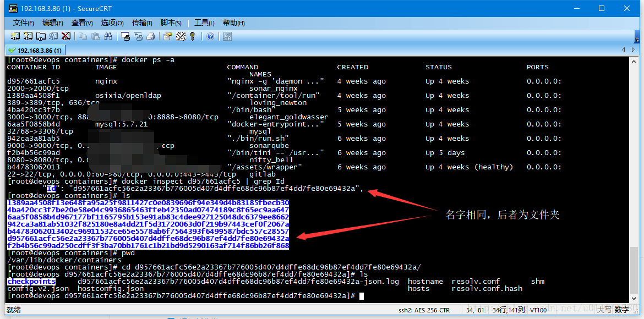Click highlighted directory starting 942ca3a81ab5
Image resolution: width=644 pixels, height=319 pixels.
pyautogui.click(x=148, y=224)
